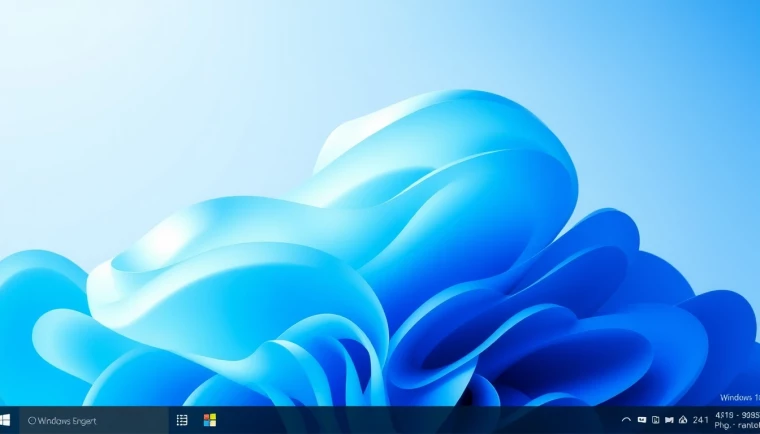Open the task view list icon
The width and height of the screenshot is (760, 434).
tap(182, 420)
